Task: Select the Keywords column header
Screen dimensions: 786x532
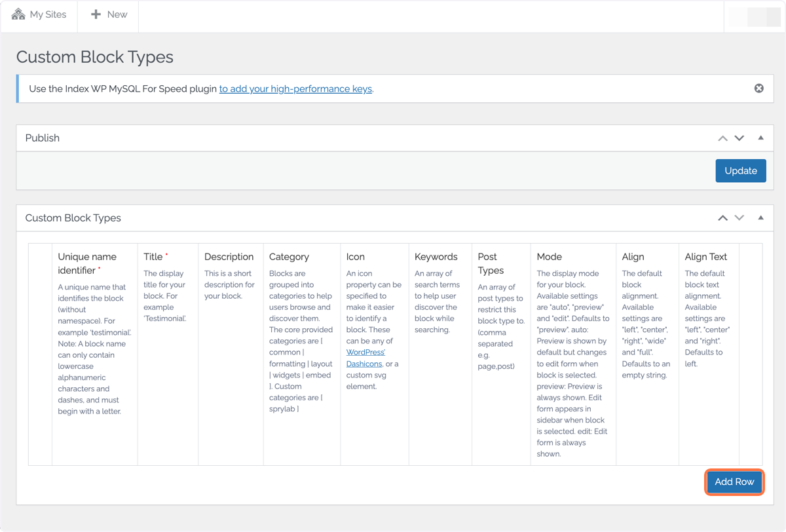Action: coord(436,257)
